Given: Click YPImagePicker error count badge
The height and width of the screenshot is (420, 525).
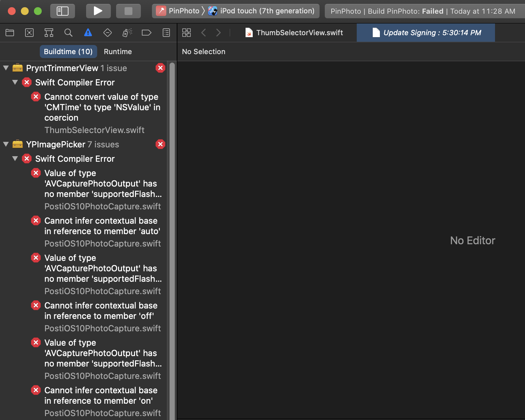Looking at the screenshot, I should 160,144.
